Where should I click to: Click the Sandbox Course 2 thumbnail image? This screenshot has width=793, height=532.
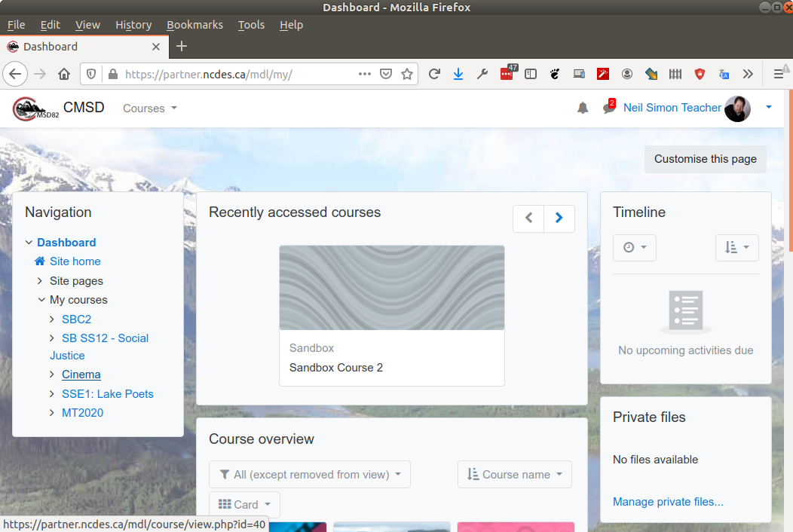[391, 287]
